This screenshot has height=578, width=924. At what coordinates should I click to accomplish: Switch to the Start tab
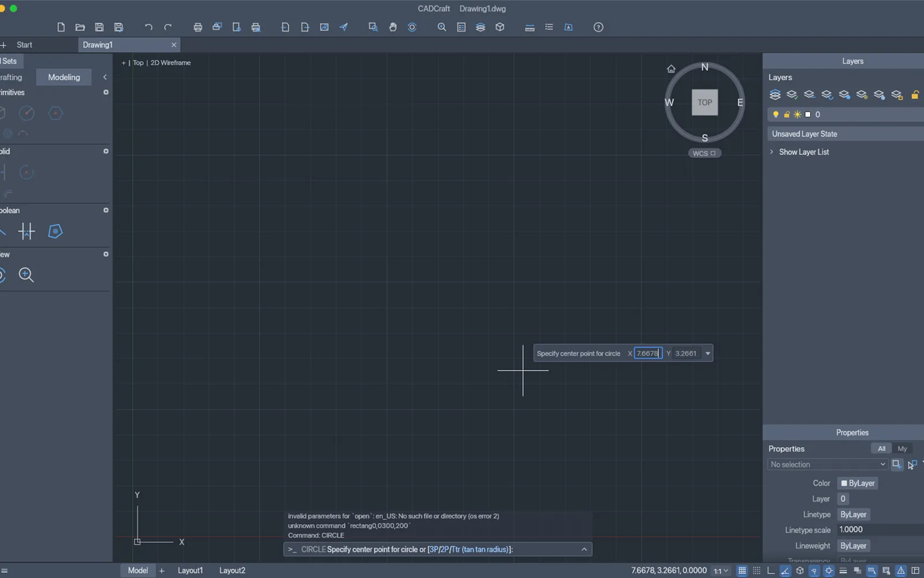pyautogui.click(x=24, y=45)
